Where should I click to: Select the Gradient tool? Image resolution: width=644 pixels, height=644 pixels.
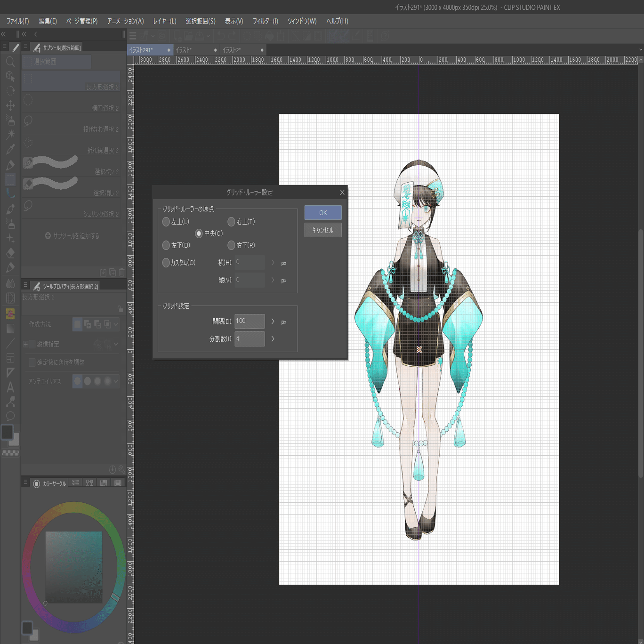tap(10, 329)
